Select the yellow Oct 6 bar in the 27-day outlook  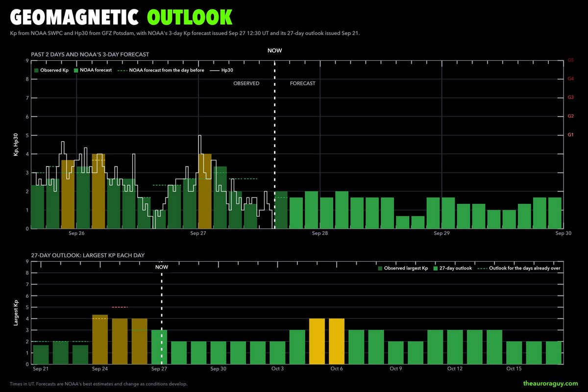(x=337, y=341)
